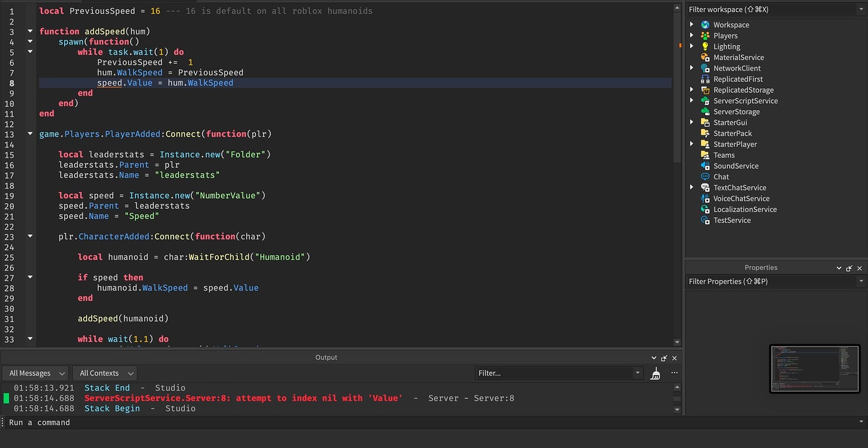
Task: Click the Output Filter text field
Action: [554, 373]
